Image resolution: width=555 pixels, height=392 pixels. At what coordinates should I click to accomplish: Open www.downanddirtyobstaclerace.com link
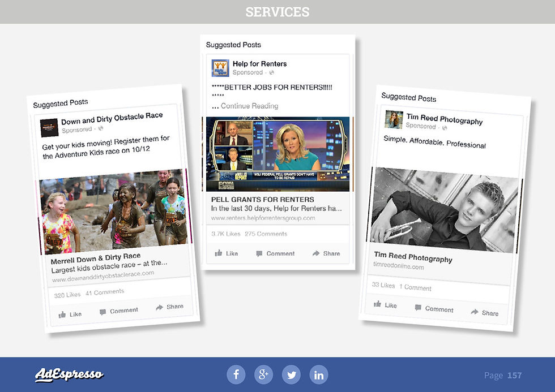click(x=103, y=276)
